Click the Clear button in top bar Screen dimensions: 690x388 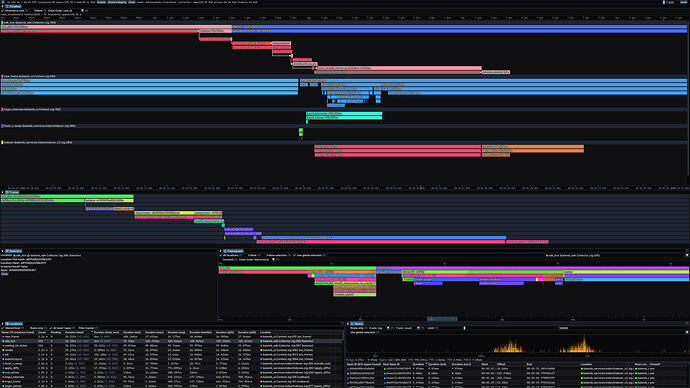tap(132, 2)
